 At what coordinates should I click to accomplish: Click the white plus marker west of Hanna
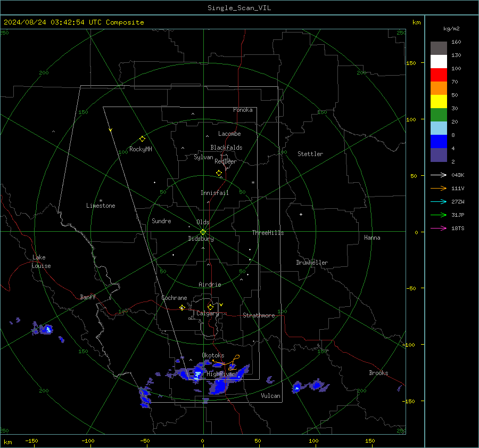pos(301,214)
